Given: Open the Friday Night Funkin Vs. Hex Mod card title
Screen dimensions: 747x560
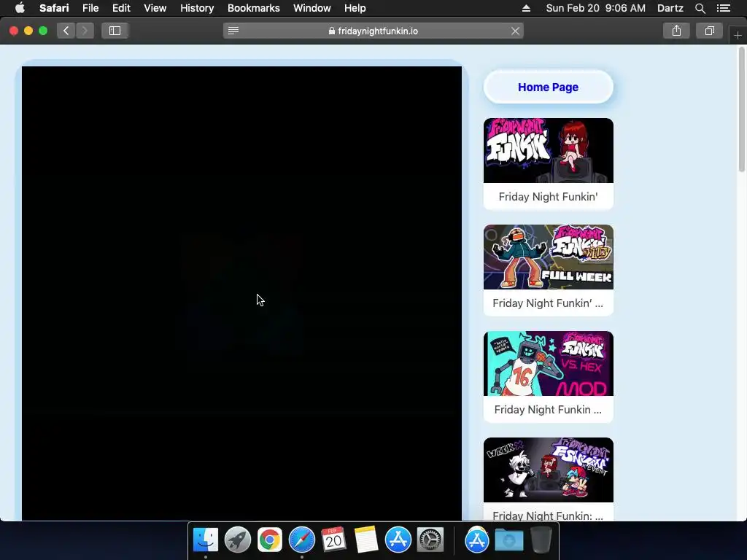Looking at the screenshot, I should (549, 410).
